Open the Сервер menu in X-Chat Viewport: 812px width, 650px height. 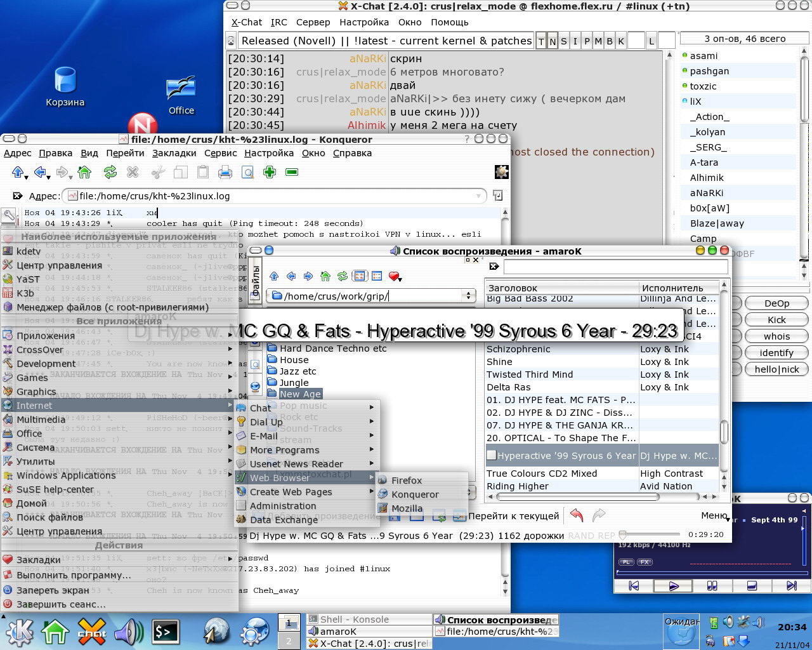pyautogui.click(x=313, y=22)
